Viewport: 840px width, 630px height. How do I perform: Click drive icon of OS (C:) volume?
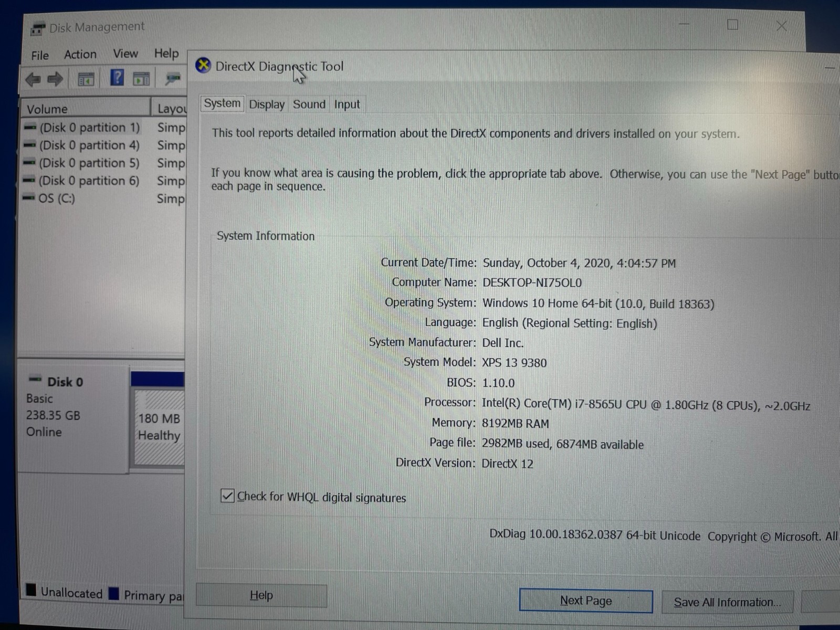[29, 198]
